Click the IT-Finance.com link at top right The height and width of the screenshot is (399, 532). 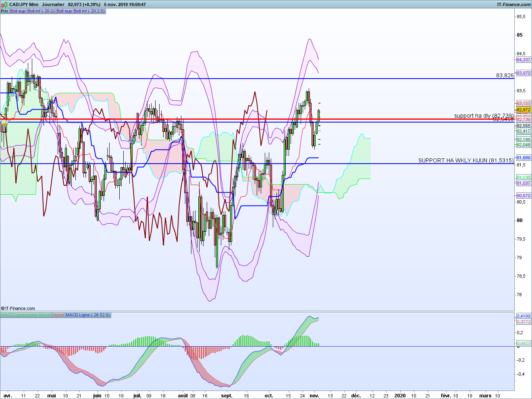514,4
